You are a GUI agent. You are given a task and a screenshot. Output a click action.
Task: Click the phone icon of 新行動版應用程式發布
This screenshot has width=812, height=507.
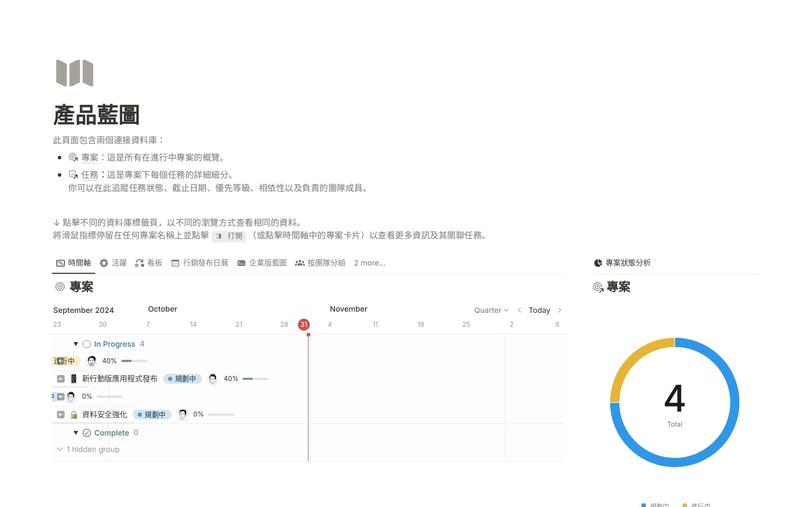coord(74,379)
